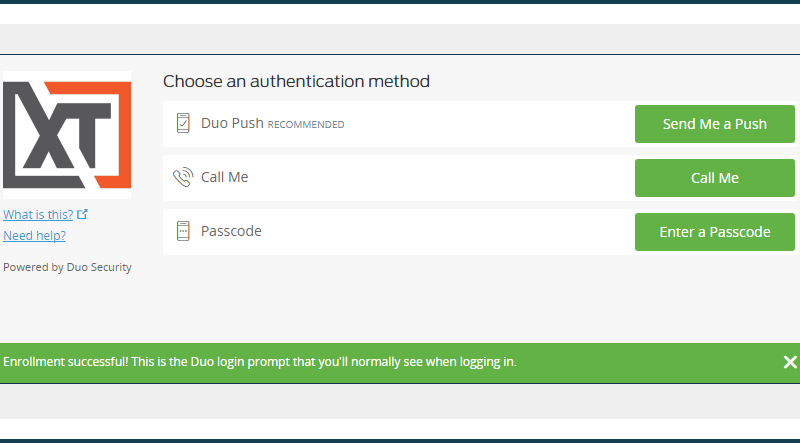Click the Duo Push phone checkmark icon
Image resolution: width=800 pixels, height=443 pixels.
pos(183,124)
